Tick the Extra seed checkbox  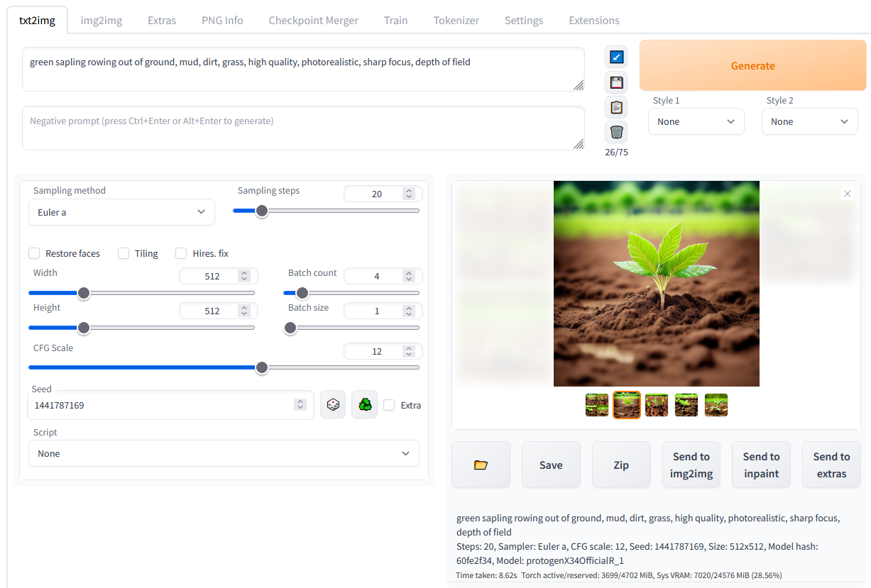pos(389,405)
